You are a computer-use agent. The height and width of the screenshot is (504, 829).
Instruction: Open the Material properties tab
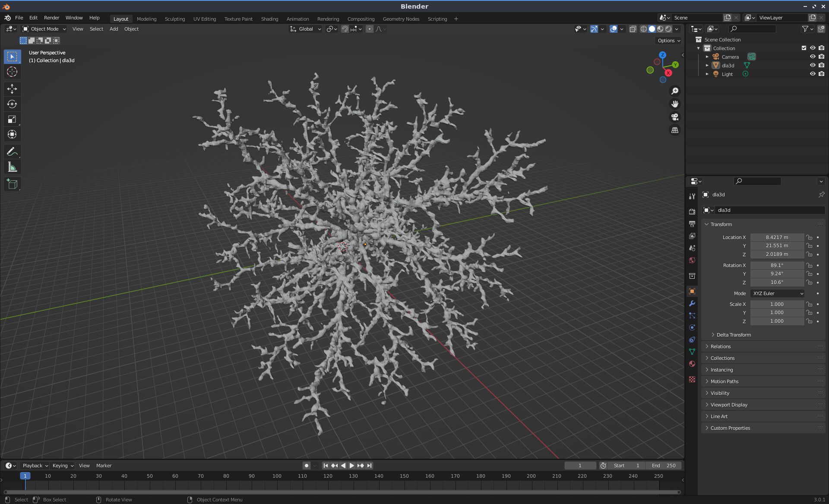click(x=692, y=364)
